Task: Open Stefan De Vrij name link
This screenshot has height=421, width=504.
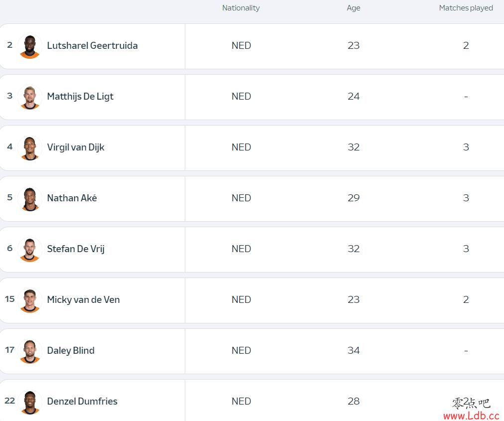Action: (x=76, y=249)
